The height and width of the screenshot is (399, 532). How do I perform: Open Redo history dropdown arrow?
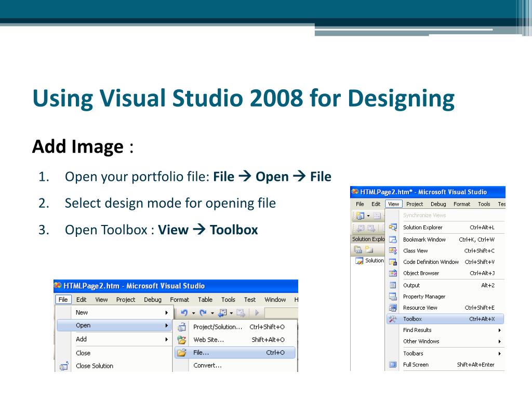coord(212,313)
